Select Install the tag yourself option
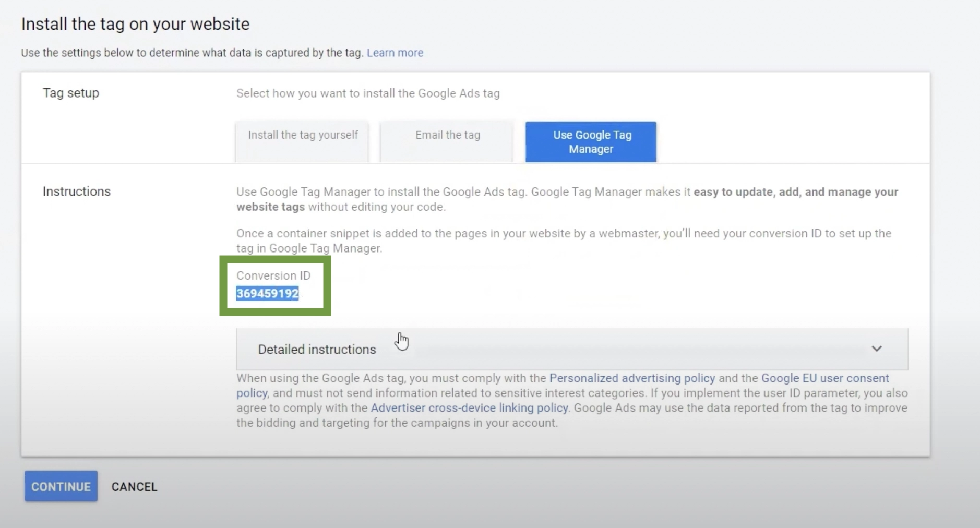This screenshot has width=980, height=528. (x=302, y=141)
